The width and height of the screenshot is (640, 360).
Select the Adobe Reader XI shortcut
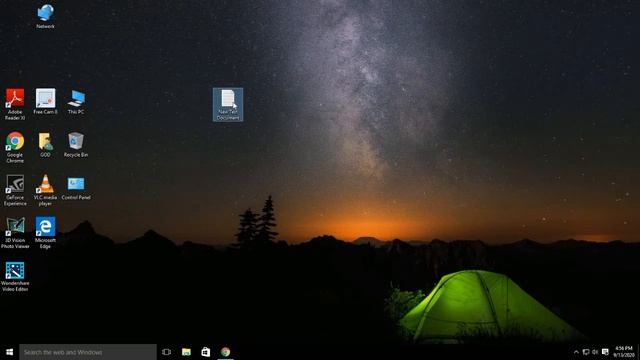click(x=15, y=104)
